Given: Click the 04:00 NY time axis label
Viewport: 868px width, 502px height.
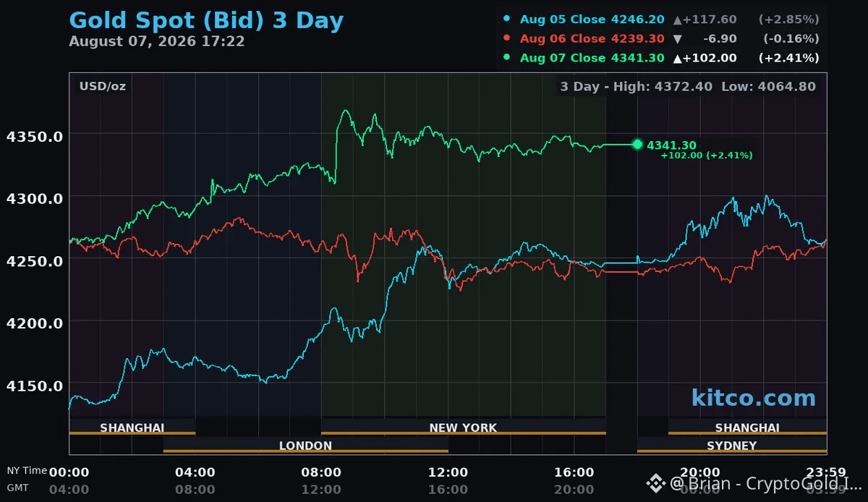Looking at the screenshot, I should point(195,472).
